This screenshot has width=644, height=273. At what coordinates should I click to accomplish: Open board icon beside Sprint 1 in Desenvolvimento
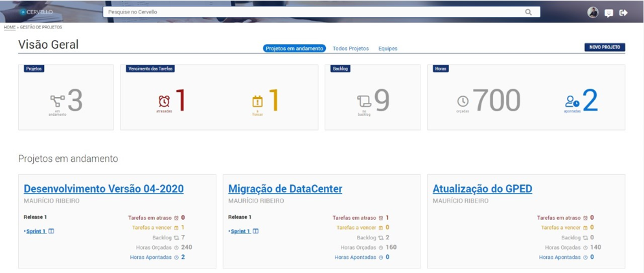pyautogui.click(x=51, y=231)
